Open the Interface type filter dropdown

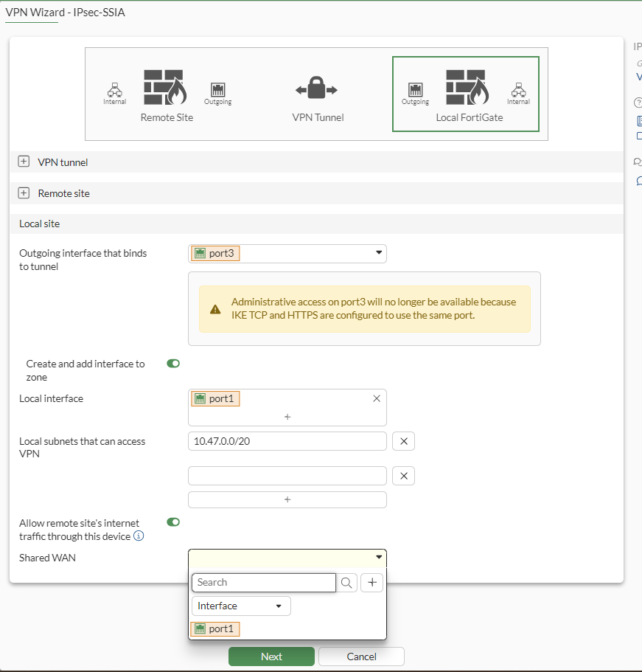click(x=241, y=606)
